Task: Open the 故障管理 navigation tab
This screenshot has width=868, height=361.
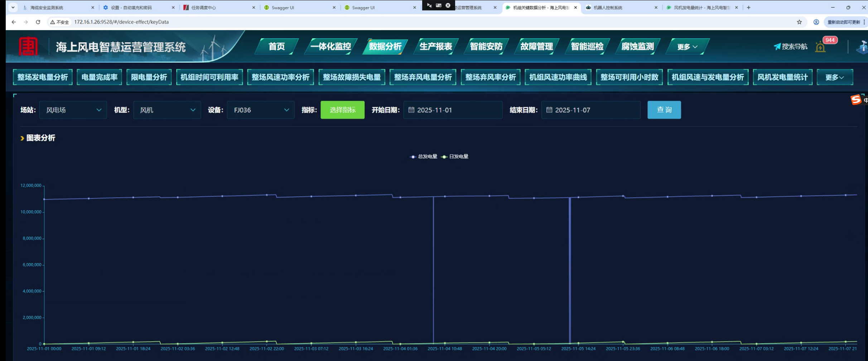Action: (x=536, y=47)
